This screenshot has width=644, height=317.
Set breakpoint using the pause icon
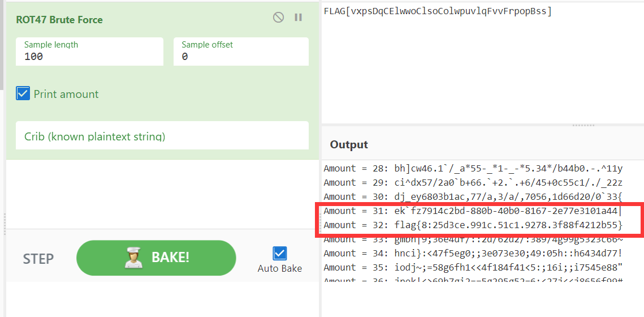click(x=299, y=18)
